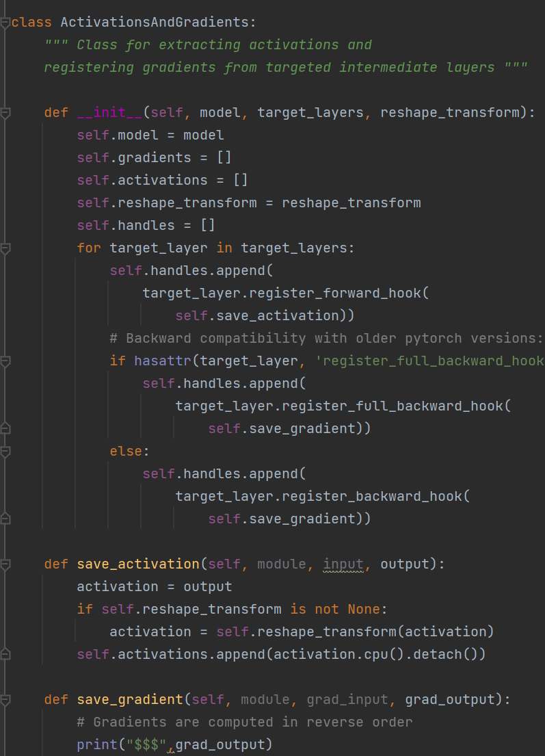545x756 pixels.
Task: Click 'register_forward_hook' call
Action: click(335, 293)
